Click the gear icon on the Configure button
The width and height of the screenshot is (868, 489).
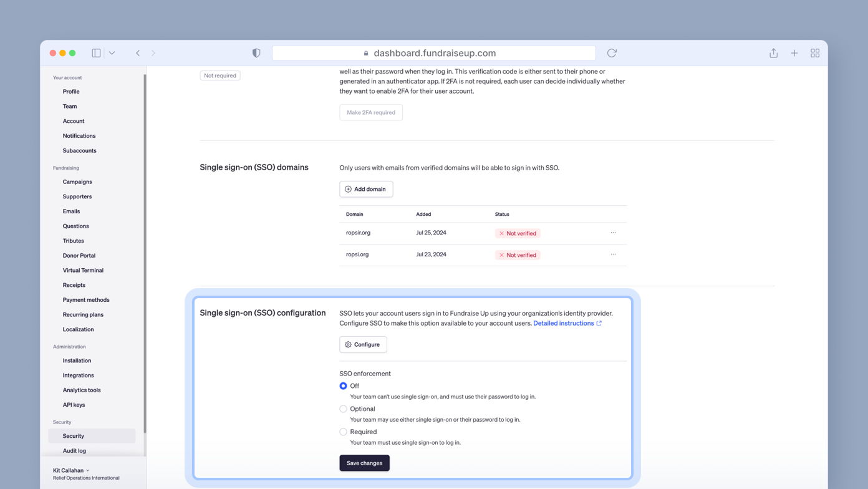348,344
